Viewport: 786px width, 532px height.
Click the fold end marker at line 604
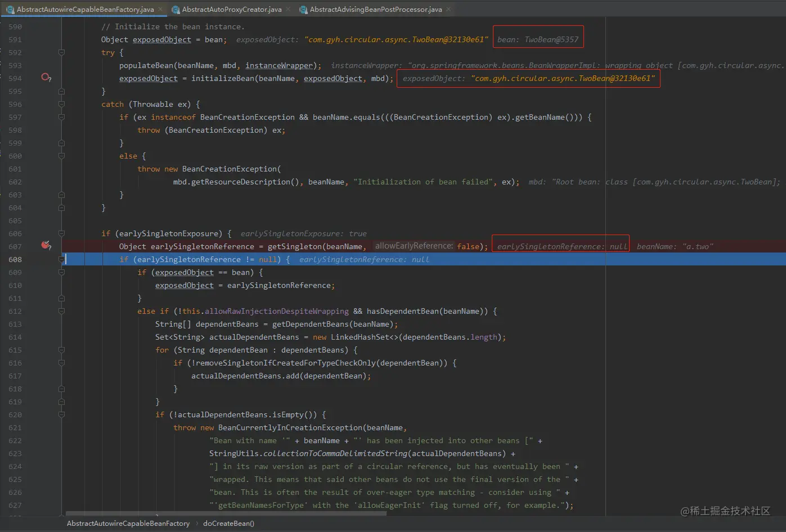(62, 208)
